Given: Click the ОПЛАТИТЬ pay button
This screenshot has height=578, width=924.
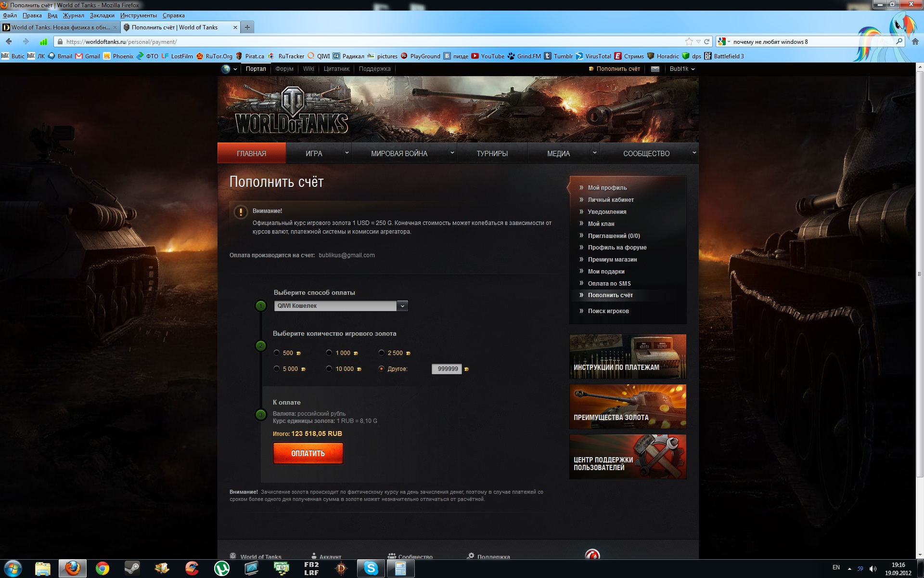Looking at the screenshot, I should pyautogui.click(x=308, y=453).
